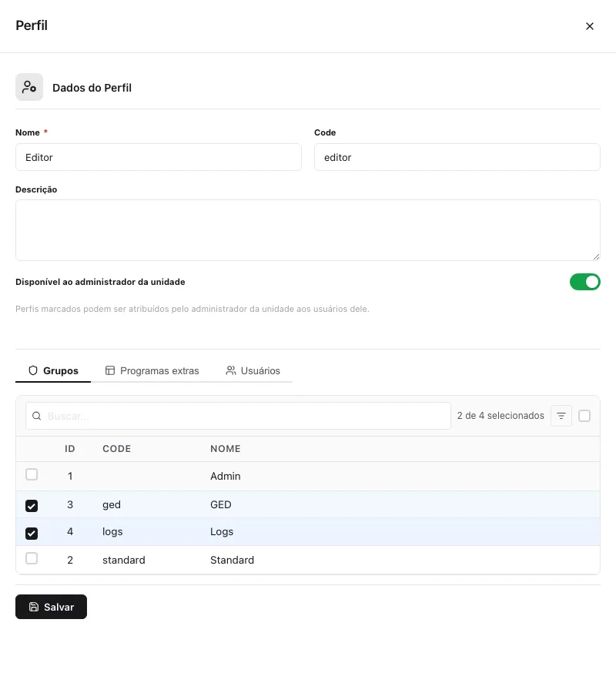Click the profile settings icon beside Dados do Perfil

(x=29, y=87)
